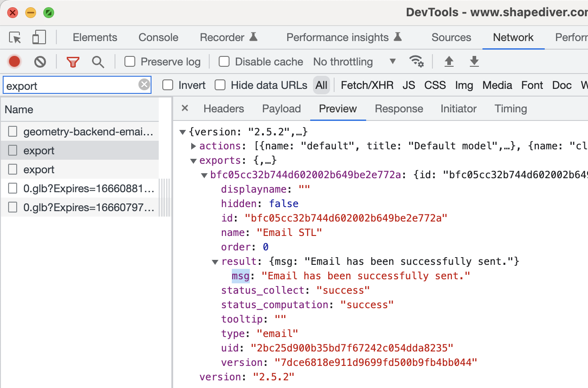Screen dimensions: 588x388
Task: Clear the network log
Action: pyautogui.click(x=40, y=62)
